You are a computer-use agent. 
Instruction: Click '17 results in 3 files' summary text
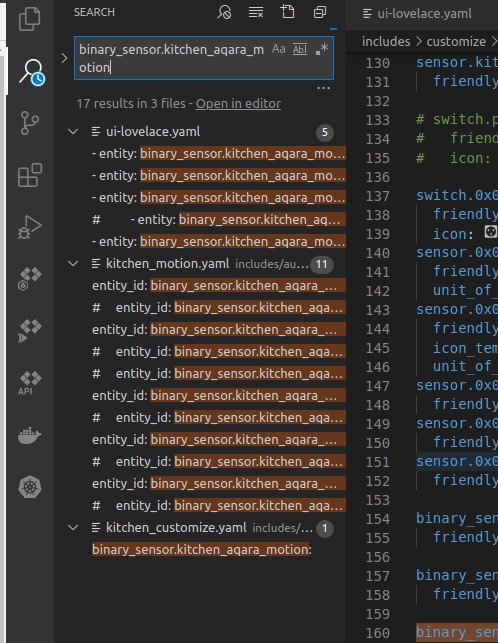(131, 104)
